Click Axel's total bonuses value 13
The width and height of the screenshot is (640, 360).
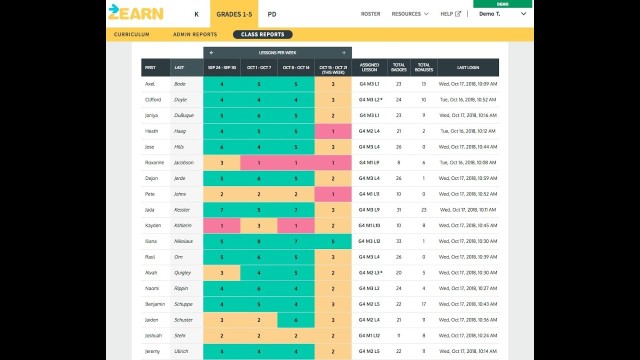(x=424, y=84)
